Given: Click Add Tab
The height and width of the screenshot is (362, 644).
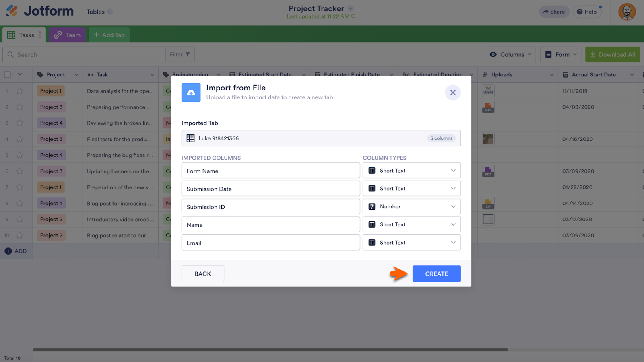Looking at the screenshot, I should [109, 35].
